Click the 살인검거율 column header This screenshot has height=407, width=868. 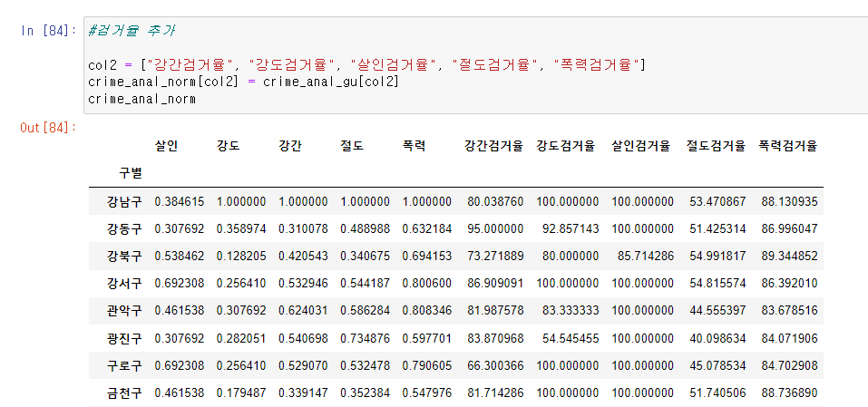pyautogui.click(x=641, y=146)
